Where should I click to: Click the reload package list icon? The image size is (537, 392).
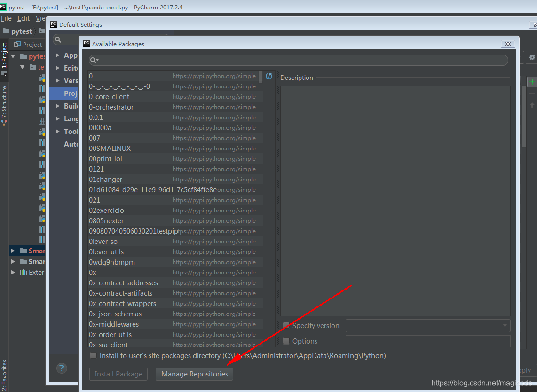point(269,76)
